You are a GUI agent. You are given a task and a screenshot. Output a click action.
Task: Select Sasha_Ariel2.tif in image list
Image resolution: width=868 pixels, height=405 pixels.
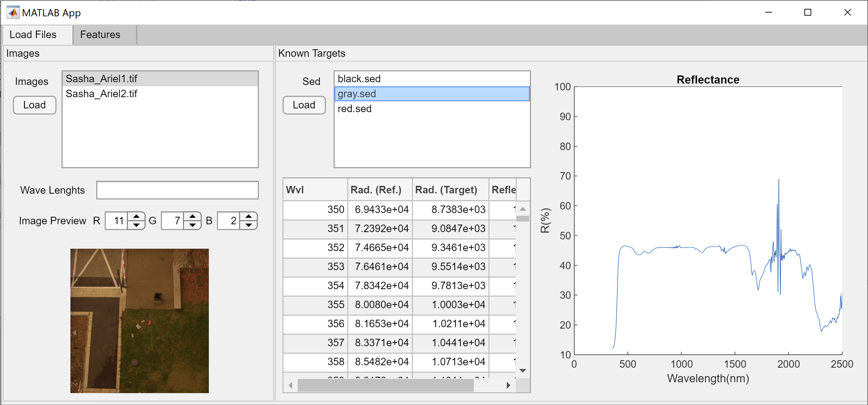click(x=101, y=94)
